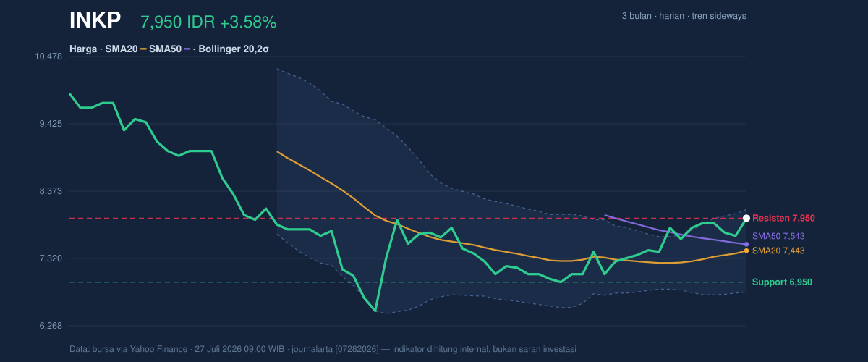Click the SMA50 7,543 value label
This screenshot has height=362, width=868.
[778, 236]
